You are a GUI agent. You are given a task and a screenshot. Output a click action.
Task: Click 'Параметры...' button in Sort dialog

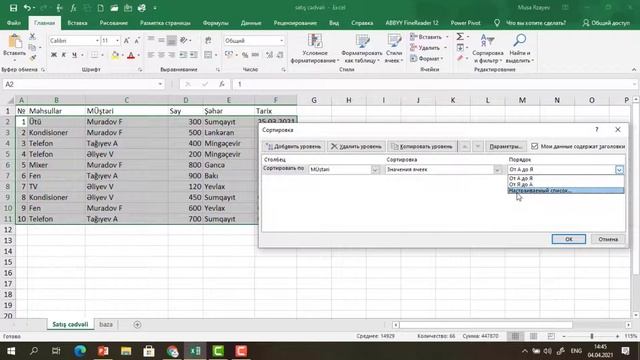point(506,146)
